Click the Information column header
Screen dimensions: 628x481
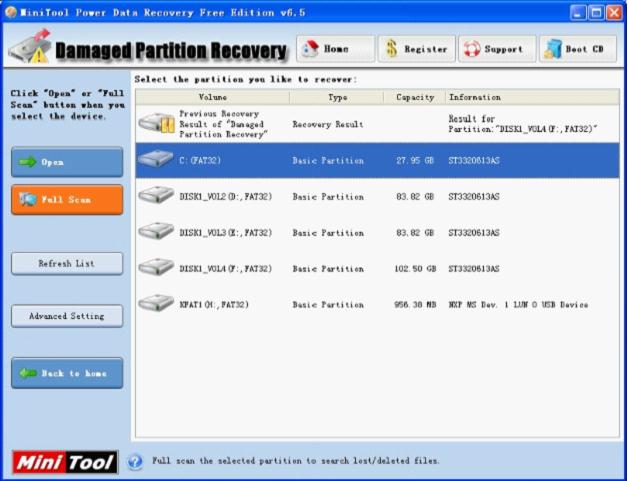[x=532, y=97]
